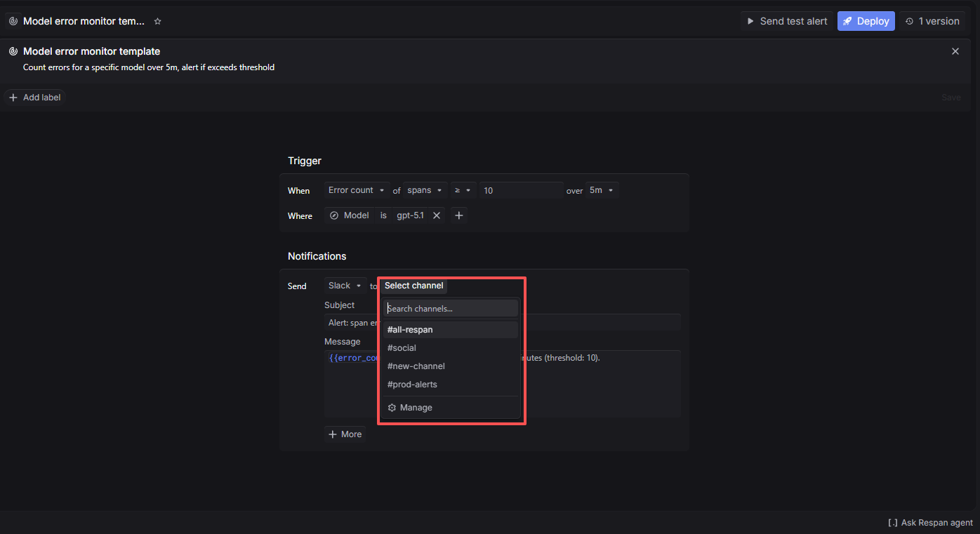Change the 5m time window dropdown
This screenshot has height=534, width=980.
[602, 189]
